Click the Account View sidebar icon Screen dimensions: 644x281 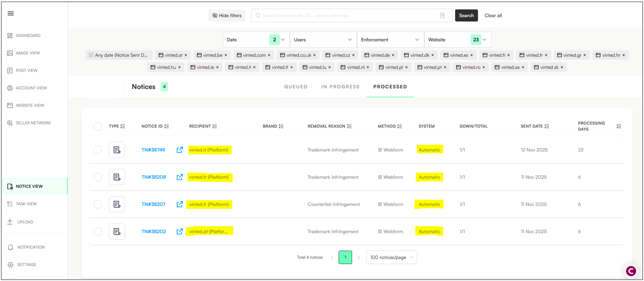tap(10, 88)
